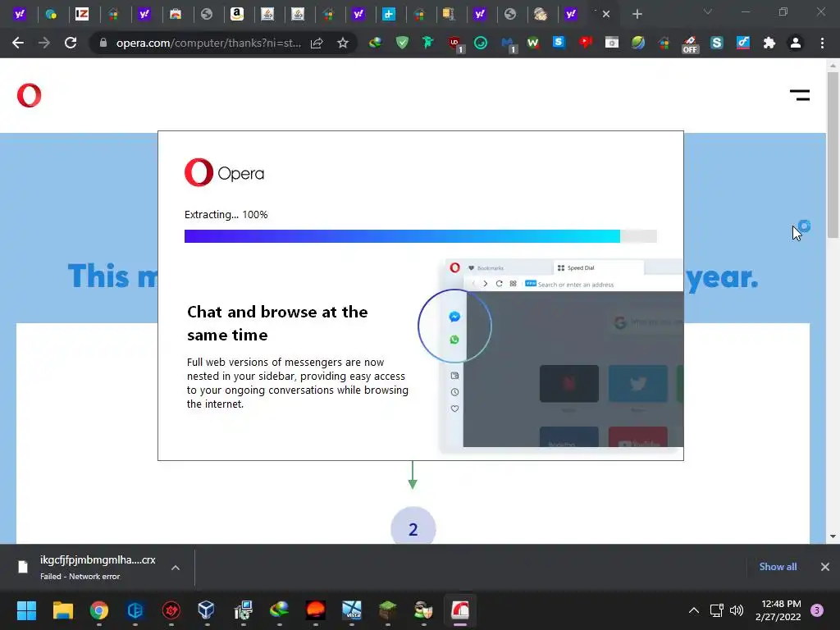Viewport: 840px width, 630px height.
Task: Switch to Google Chrome in the taskbar
Action: click(x=99, y=610)
